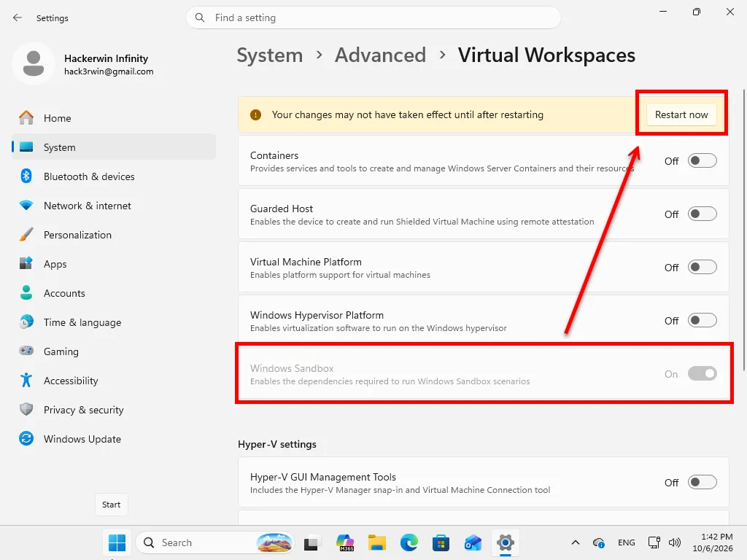Select Bluetooth & devices in sidebar
Screen dimensions: 747x560
114,176
